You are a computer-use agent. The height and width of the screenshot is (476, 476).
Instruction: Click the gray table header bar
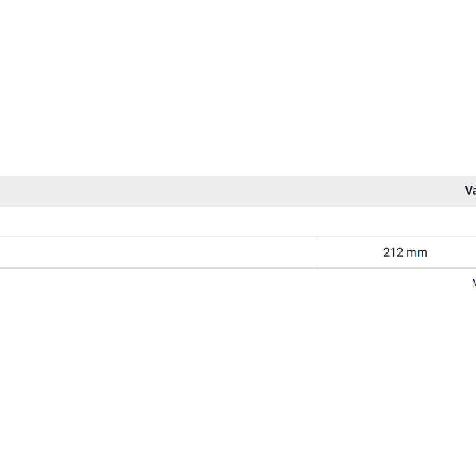click(238, 190)
